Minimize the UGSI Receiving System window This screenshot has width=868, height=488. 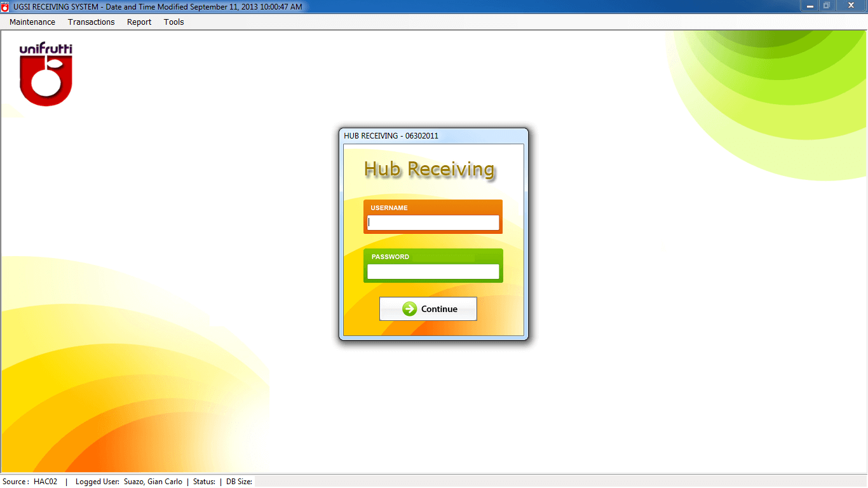[810, 6]
